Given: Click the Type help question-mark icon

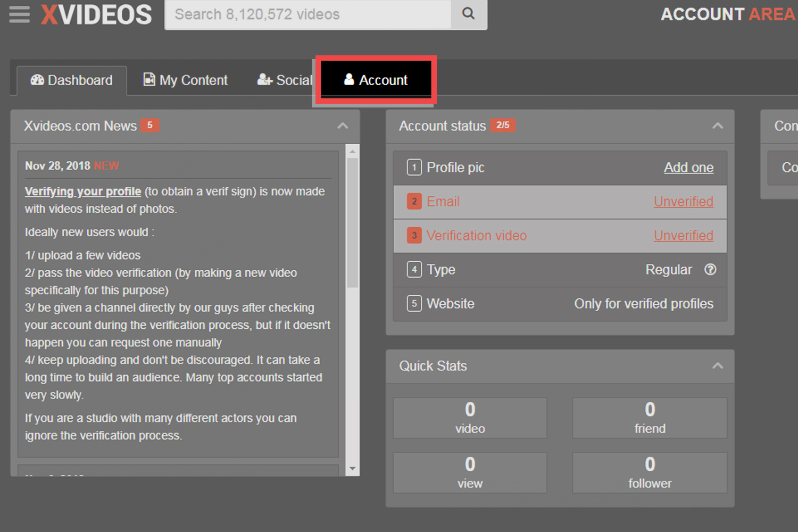Looking at the screenshot, I should (x=710, y=269).
